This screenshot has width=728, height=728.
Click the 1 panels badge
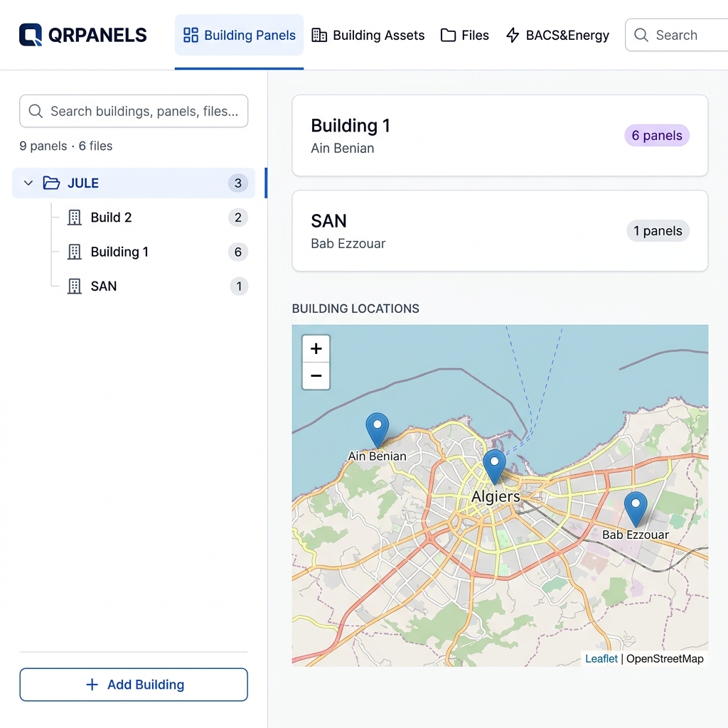[658, 231]
